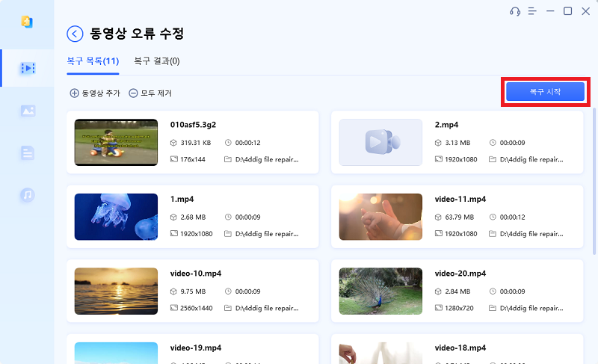
Task: Click the resolution icon in 2.mp4 card
Action: 439,159
